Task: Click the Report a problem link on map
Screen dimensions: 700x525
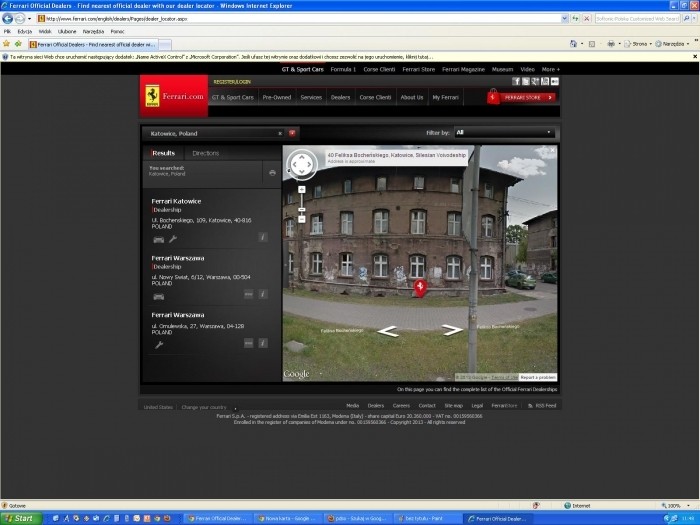Action: click(538, 377)
